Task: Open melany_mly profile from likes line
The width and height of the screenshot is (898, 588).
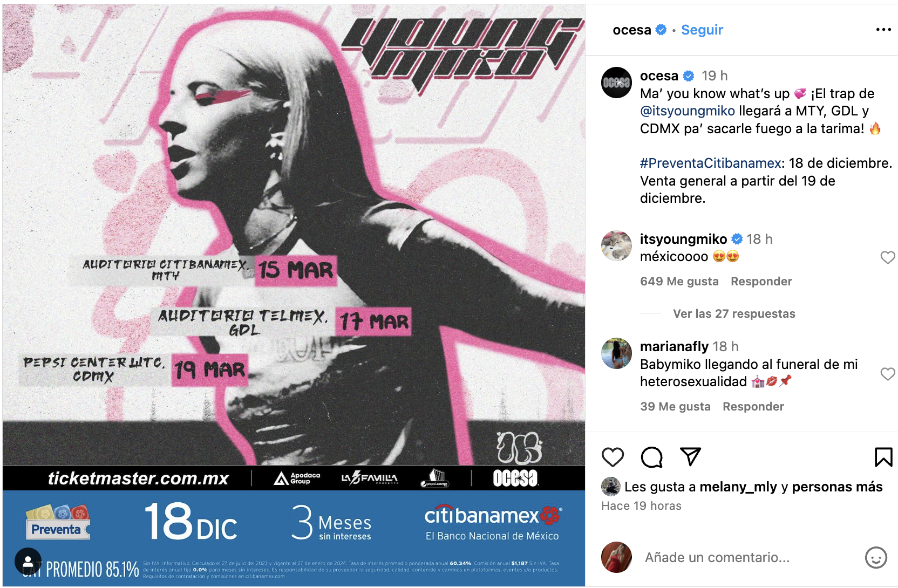Action: point(738,487)
